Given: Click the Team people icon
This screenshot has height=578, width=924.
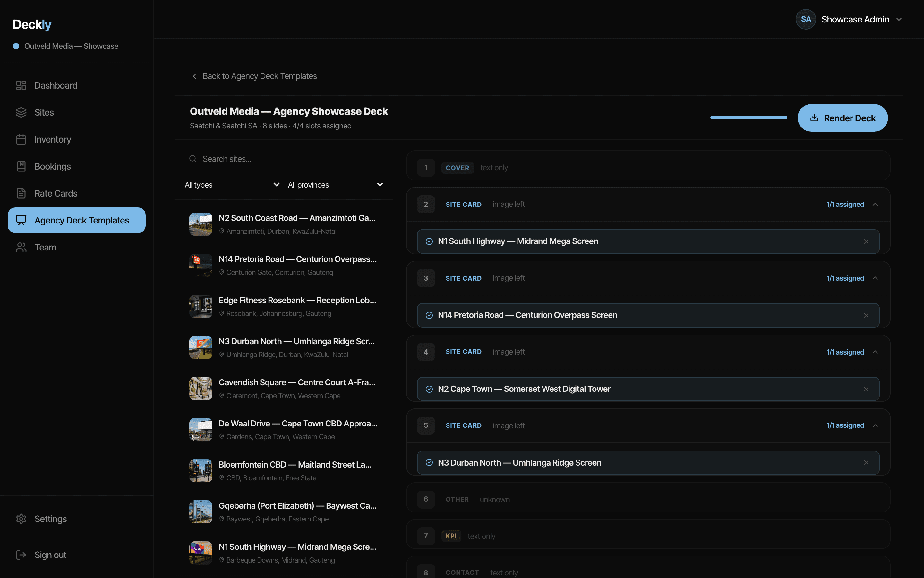Looking at the screenshot, I should pos(21,247).
